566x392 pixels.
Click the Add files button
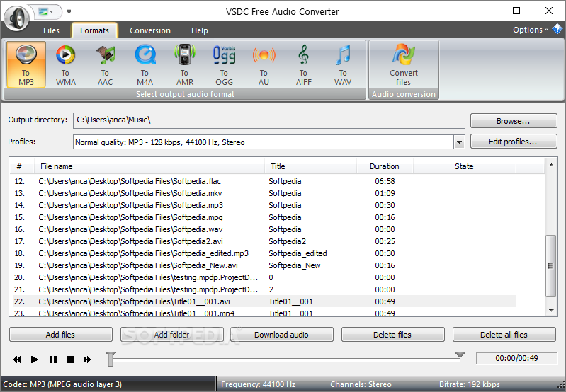[x=61, y=335]
